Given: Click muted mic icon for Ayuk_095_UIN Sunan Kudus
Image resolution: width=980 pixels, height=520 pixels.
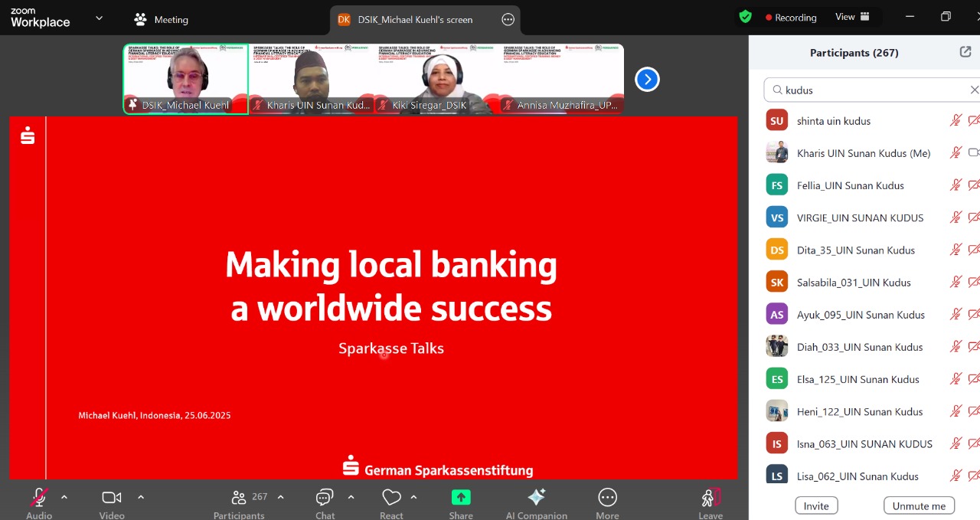Looking at the screenshot, I should point(955,314).
